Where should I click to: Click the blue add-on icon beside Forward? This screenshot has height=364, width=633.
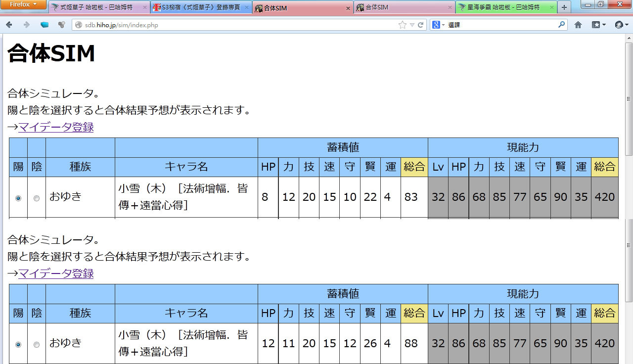click(45, 25)
